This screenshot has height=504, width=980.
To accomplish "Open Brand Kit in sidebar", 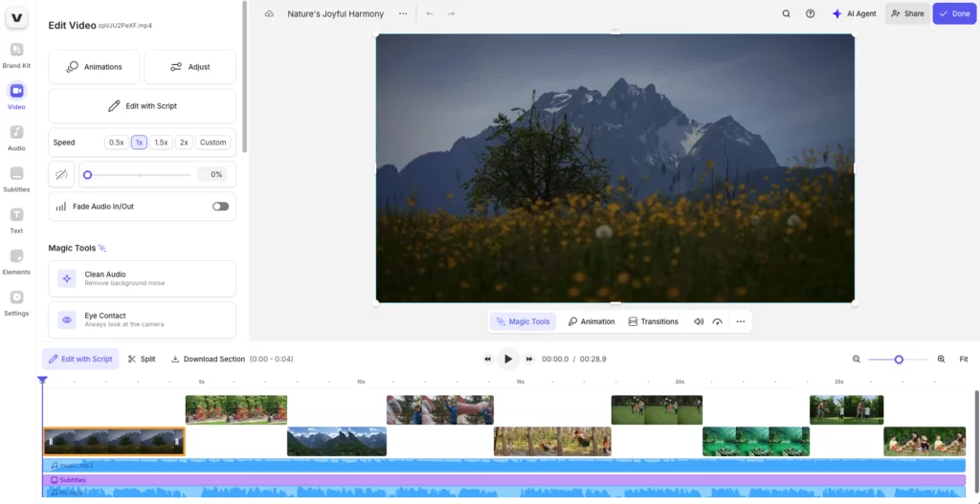I will point(17,55).
